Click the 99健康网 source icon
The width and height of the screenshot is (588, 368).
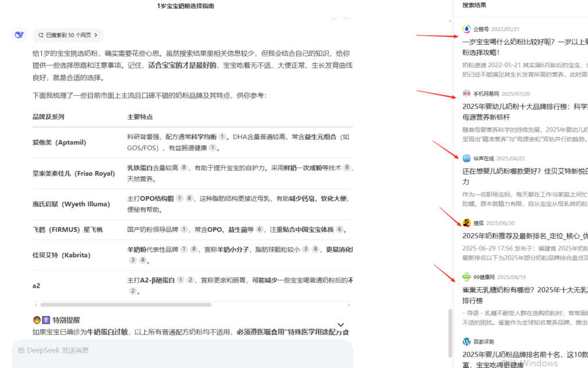coord(467,277)
